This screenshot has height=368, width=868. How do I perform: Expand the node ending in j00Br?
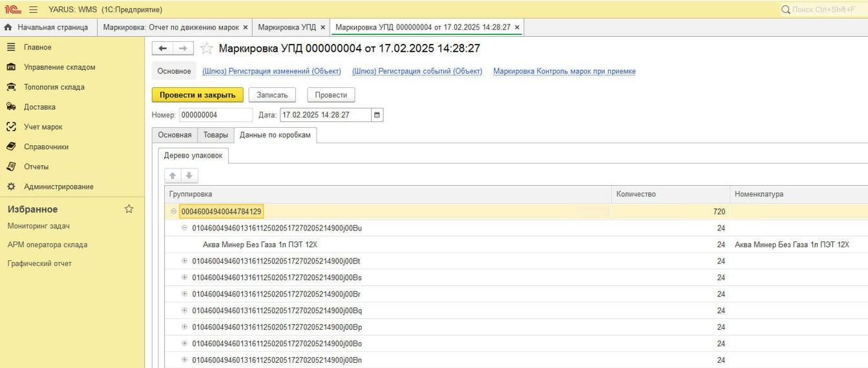coord(184,294)
